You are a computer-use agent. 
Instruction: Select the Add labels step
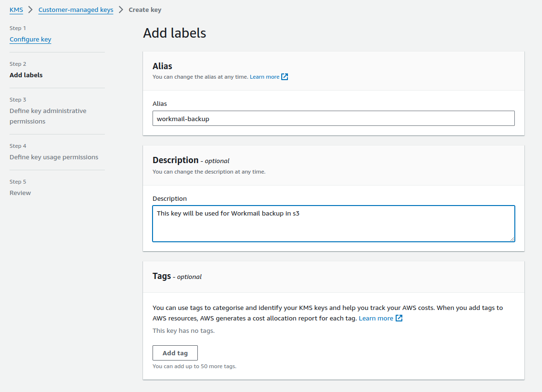[x=26, y=75]
